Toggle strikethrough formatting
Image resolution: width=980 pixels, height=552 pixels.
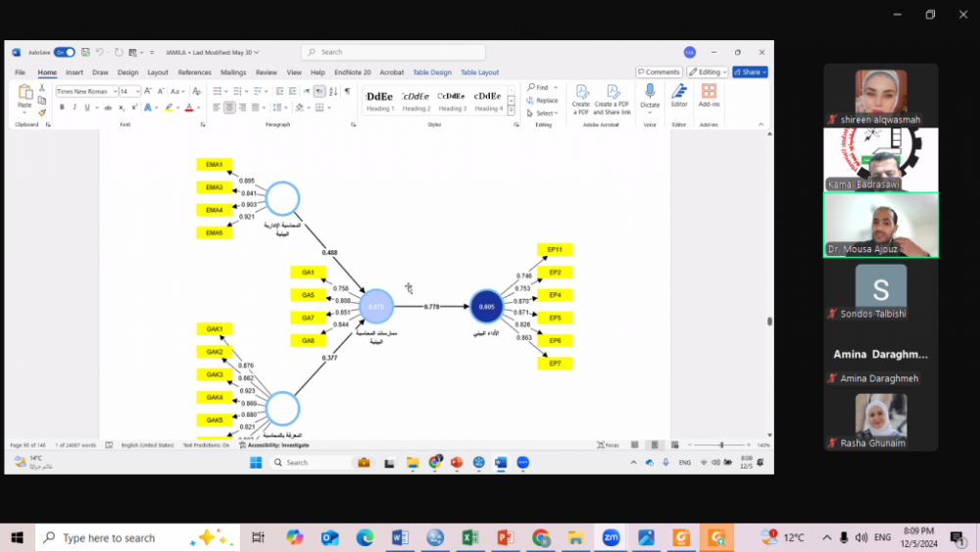point(108,108)
